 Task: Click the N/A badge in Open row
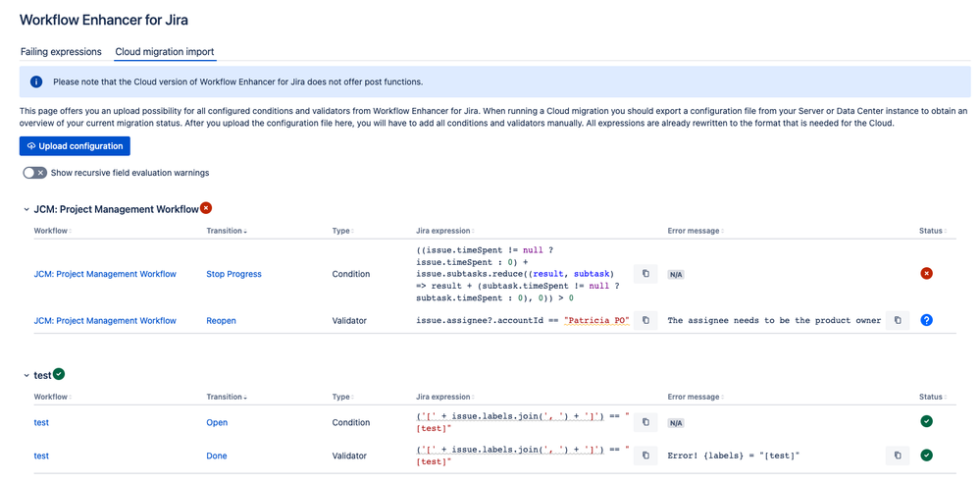676,423
